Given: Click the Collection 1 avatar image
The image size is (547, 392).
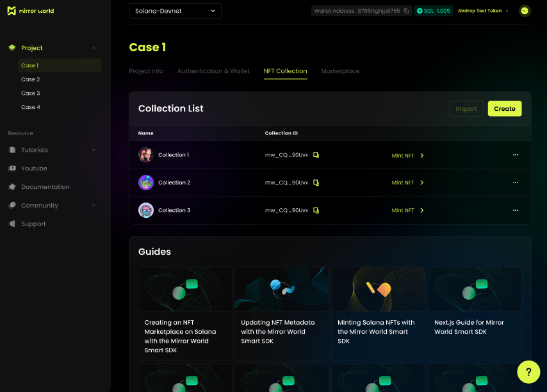Looking at the screenshot, I should coord(146,155).
